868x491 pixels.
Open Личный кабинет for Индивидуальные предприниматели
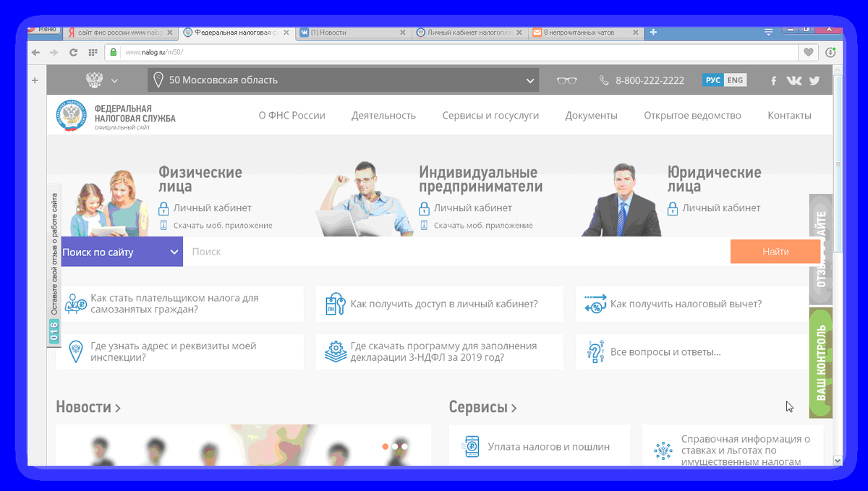click(472, 208)
